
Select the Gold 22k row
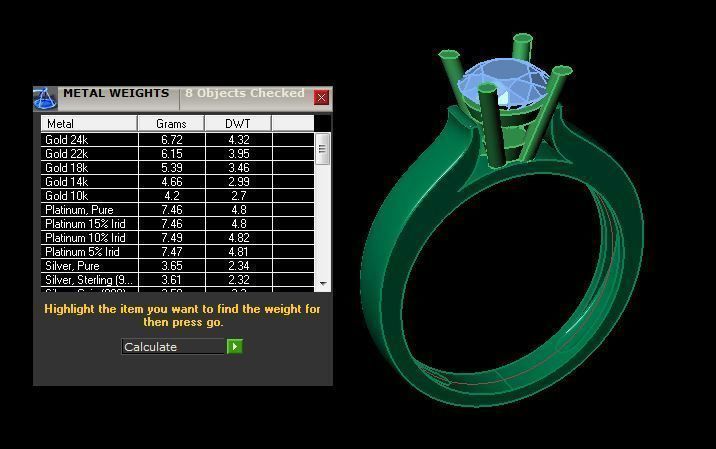click(x=178, y=154)
